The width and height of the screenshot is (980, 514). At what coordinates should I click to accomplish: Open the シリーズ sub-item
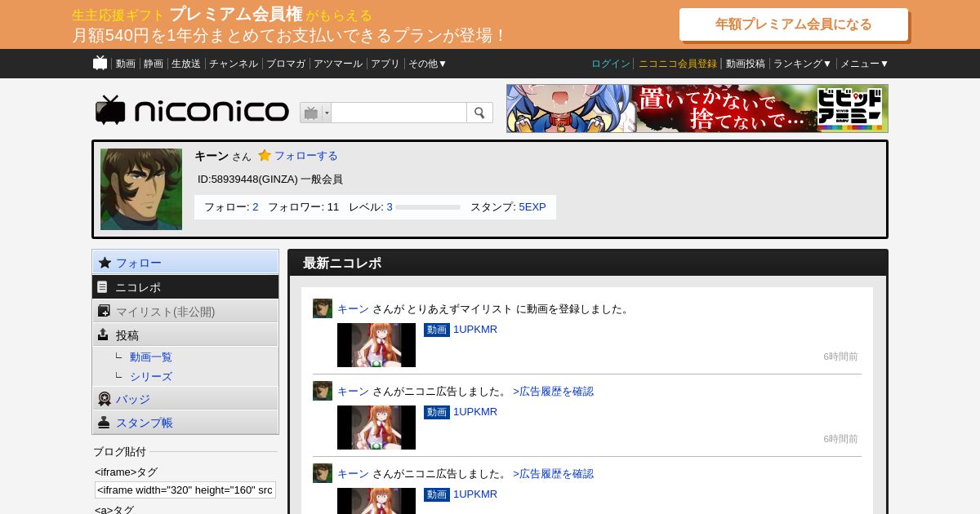point(151,377)
